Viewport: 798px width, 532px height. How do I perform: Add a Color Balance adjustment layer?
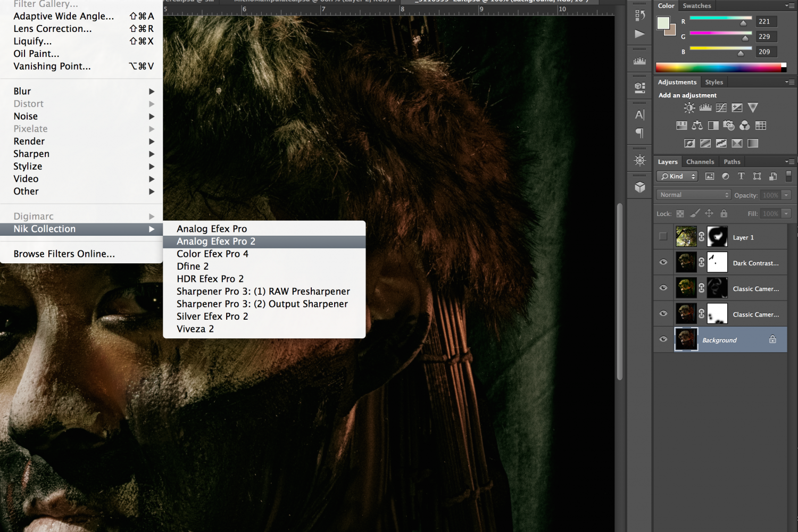point(697,126)
